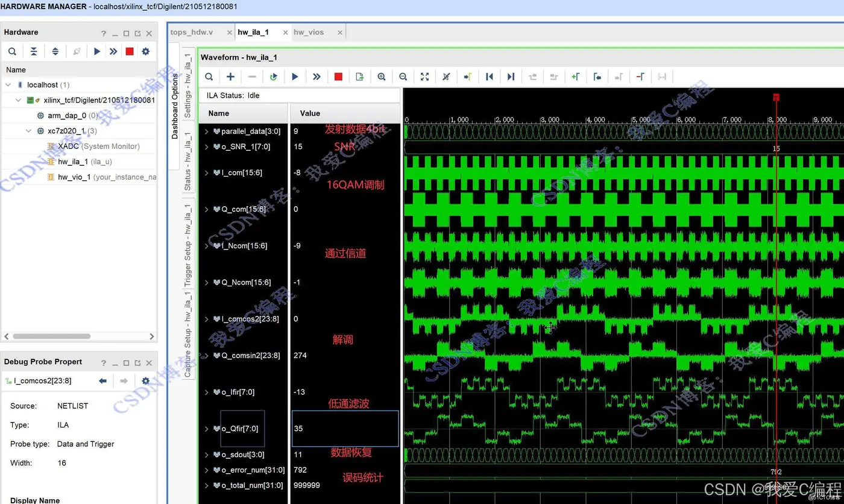Go to cursor in waveform toolbar
The height and width of the screenshot is (504, 844).
[x=468, y=77]
